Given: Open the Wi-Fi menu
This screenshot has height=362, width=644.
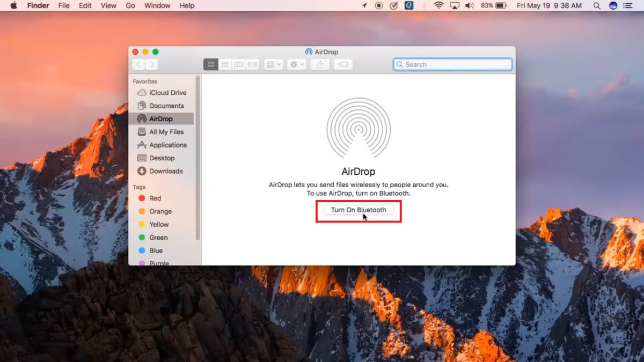Looking at the screenshot, I should coord(439,5).
